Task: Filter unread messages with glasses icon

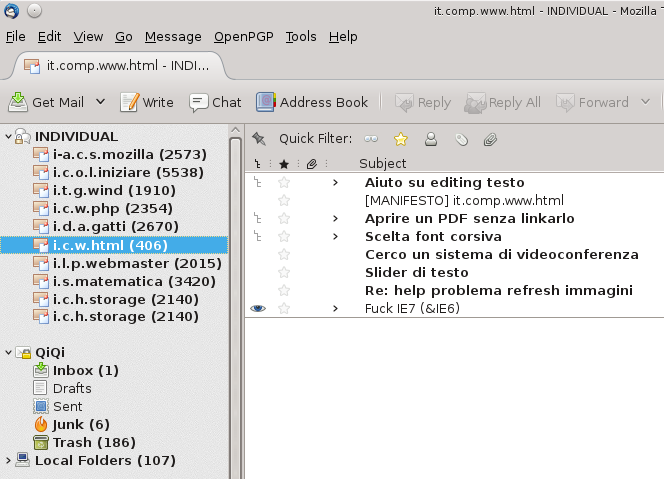Action: (x=371, y=139)
